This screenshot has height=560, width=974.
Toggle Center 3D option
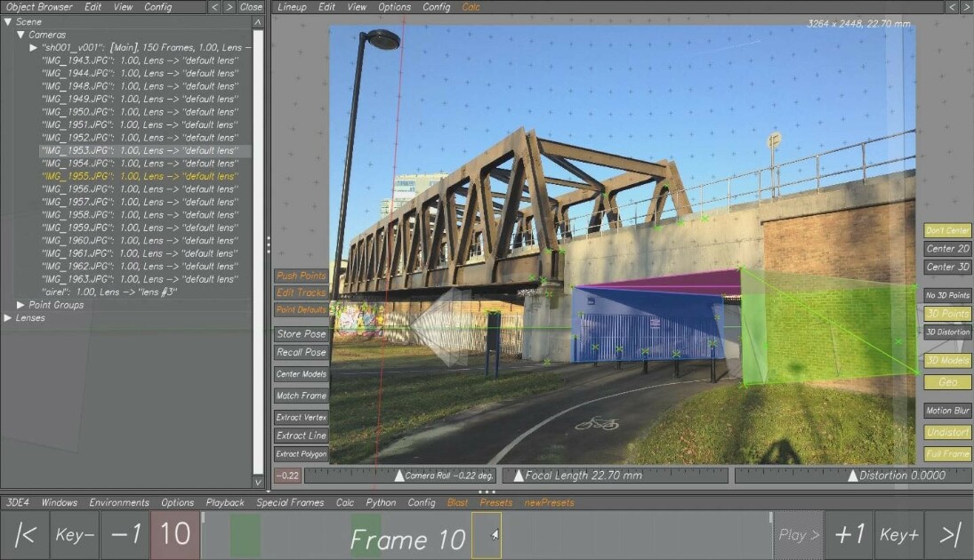[x=947, y=267]
